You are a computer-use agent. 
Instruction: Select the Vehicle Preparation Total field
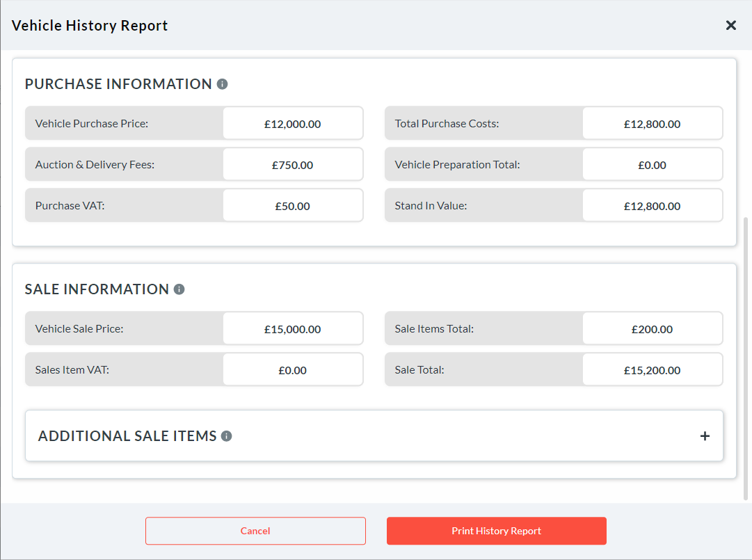652,165
